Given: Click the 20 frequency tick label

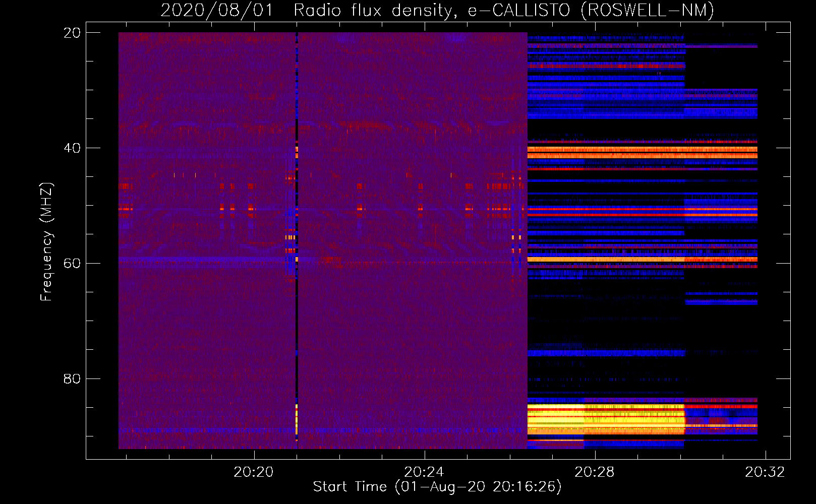Looking at the screenshot, I should [72, 33].
